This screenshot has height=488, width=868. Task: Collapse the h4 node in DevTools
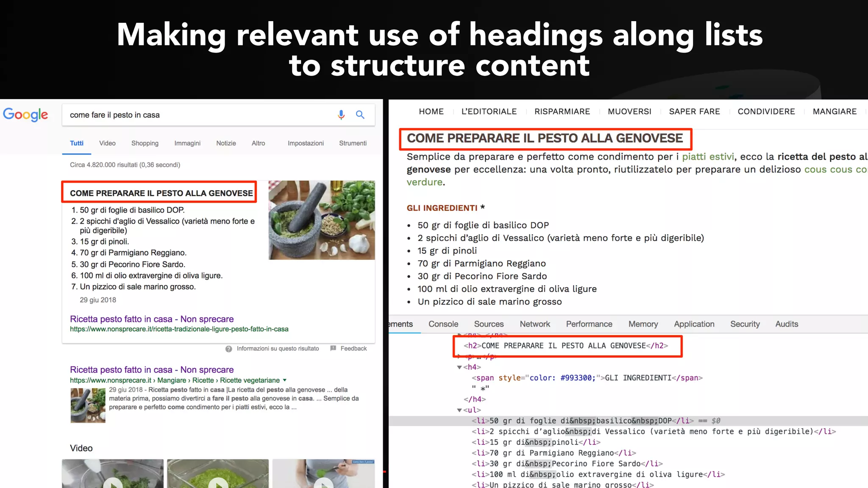[459, 367]
